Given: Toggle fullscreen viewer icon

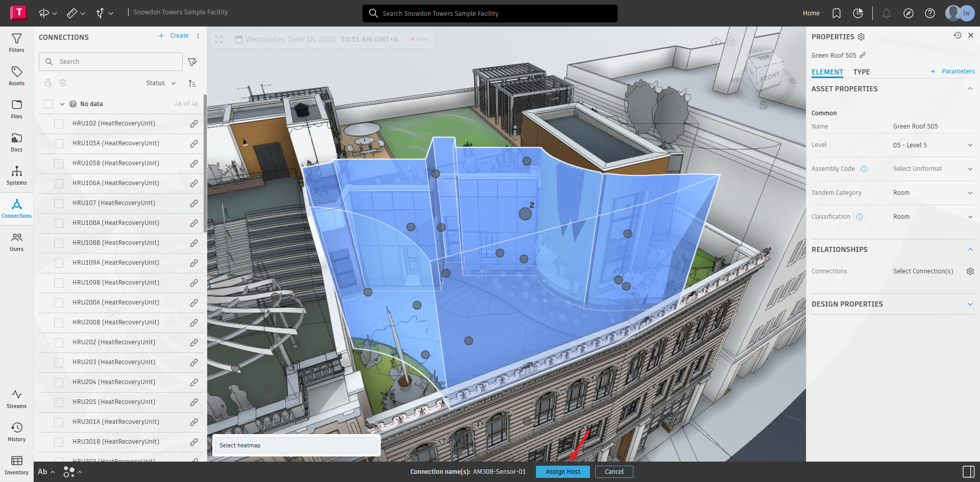Looking at the screenshot, I should coord(219,39).
